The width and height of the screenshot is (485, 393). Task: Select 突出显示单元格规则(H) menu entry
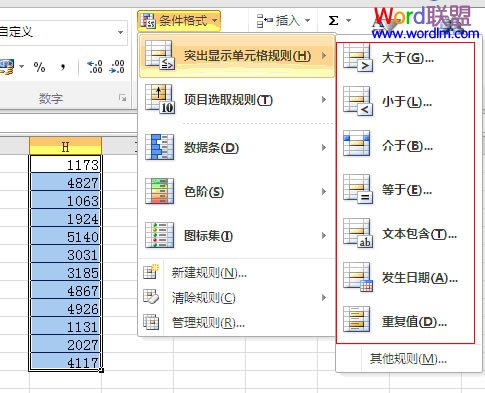[237, 56]
